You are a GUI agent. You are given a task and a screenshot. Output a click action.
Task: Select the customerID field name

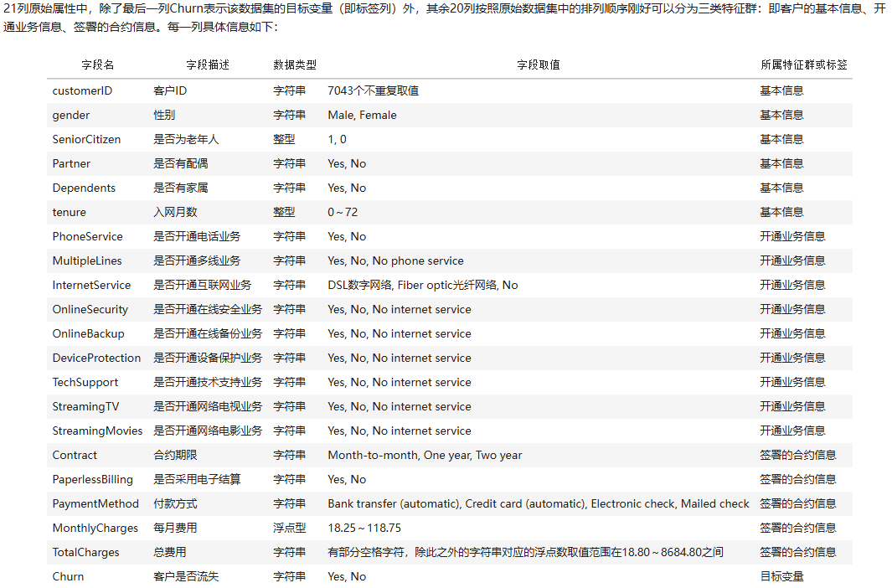click(x=82, y=91)
